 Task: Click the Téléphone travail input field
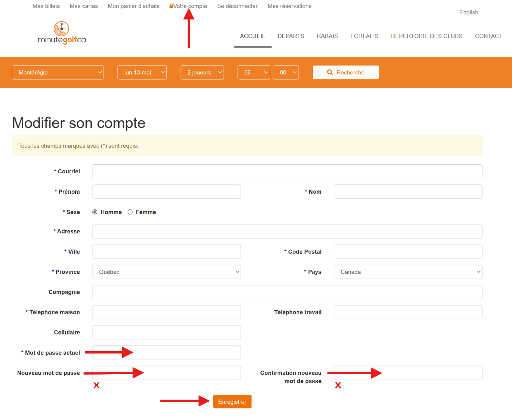tap(408, 312)
